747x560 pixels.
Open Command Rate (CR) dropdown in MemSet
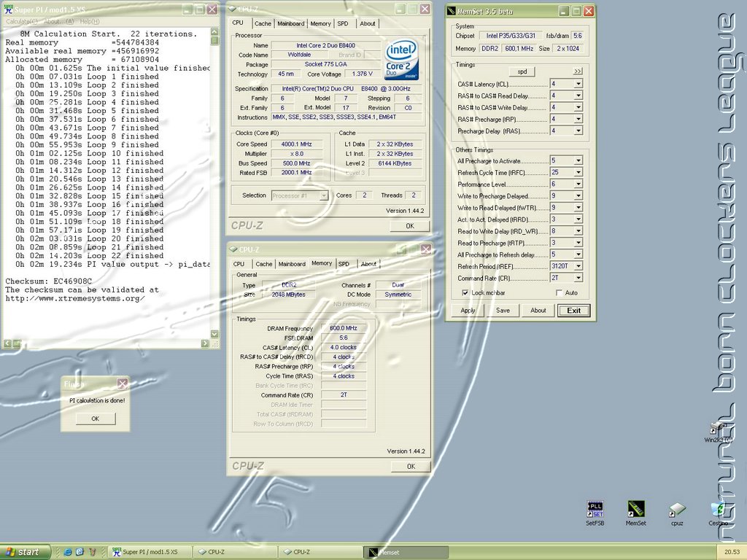pos(578,278)
